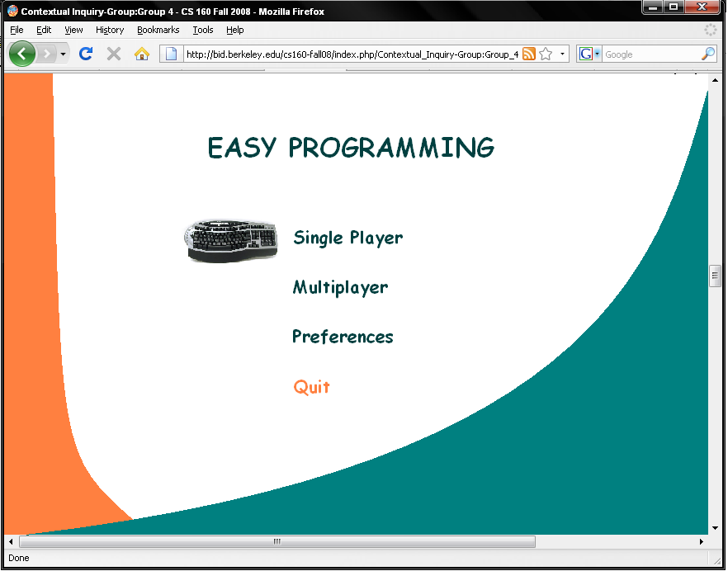Click the Google search input box
The image size is (728, 571).
pyautogui.click(x=651, y=54)
